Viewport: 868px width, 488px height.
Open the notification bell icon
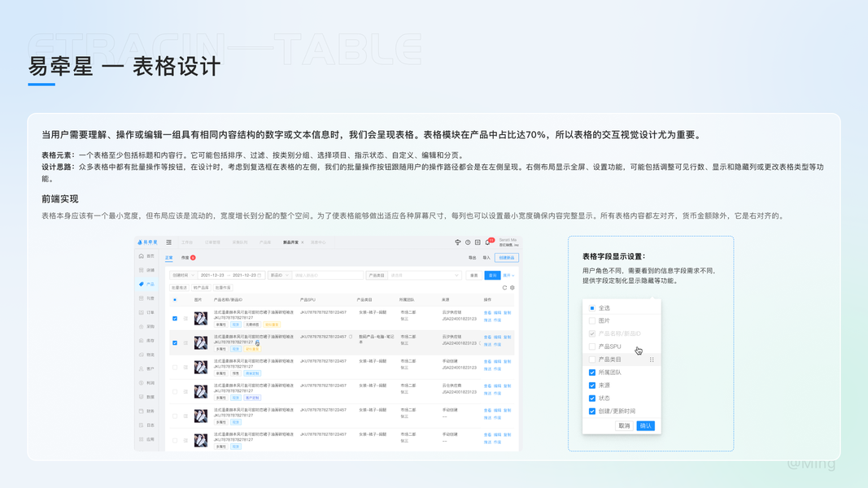pyautogui.click(x=488, y=242)
